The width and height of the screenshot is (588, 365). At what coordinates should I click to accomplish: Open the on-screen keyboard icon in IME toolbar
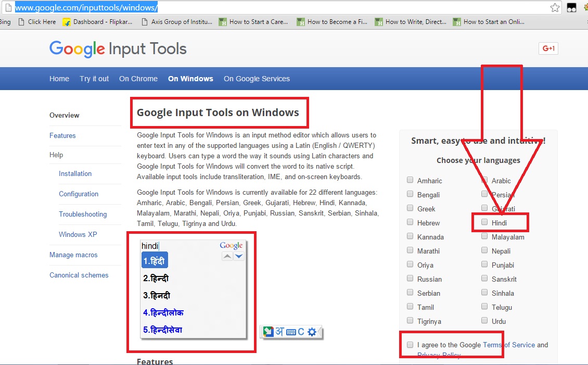click(291, 332)
